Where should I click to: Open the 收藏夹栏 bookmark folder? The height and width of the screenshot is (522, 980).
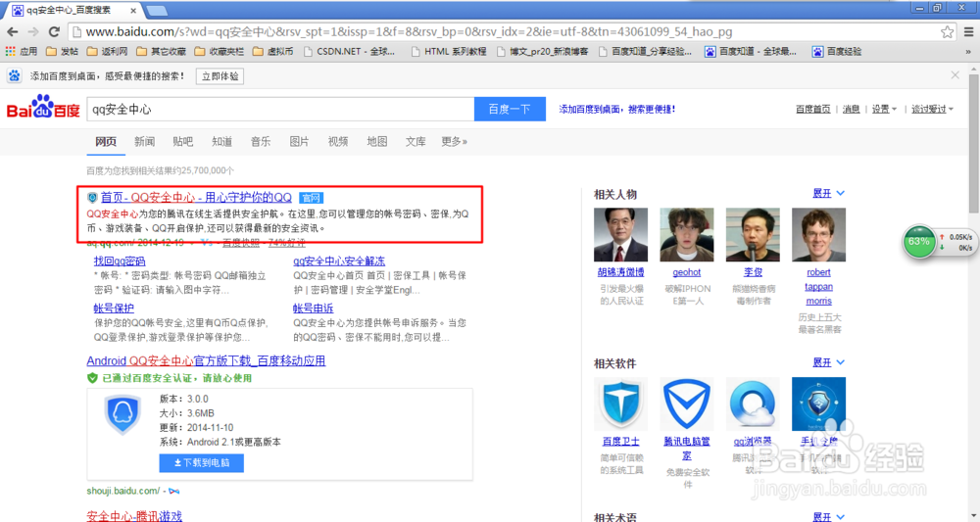(x=220, y=51)
